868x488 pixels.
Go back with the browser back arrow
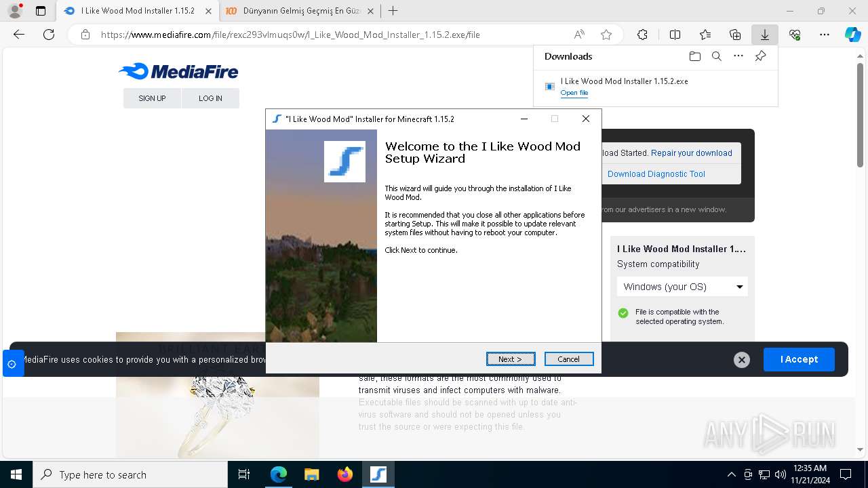click(x=19, y=35)
